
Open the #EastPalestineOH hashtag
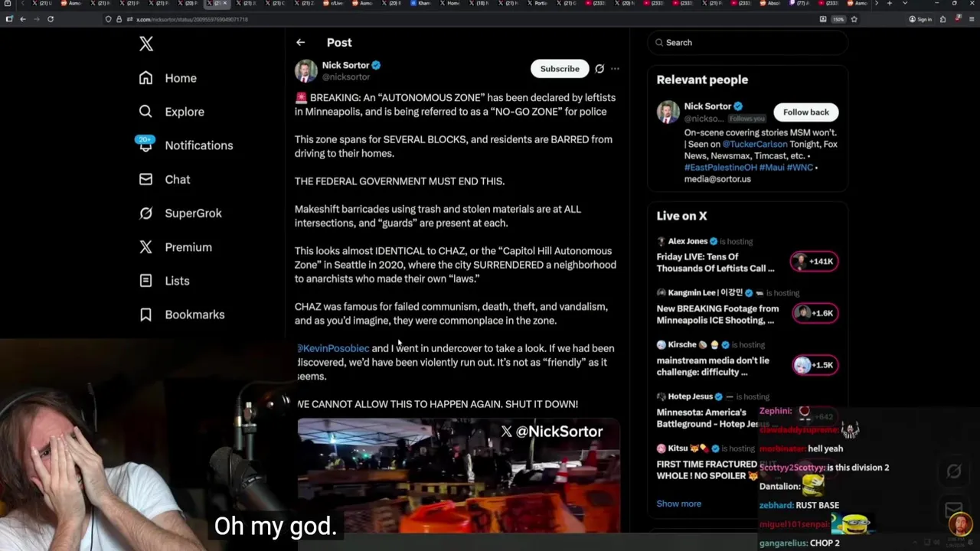point(720,168)
